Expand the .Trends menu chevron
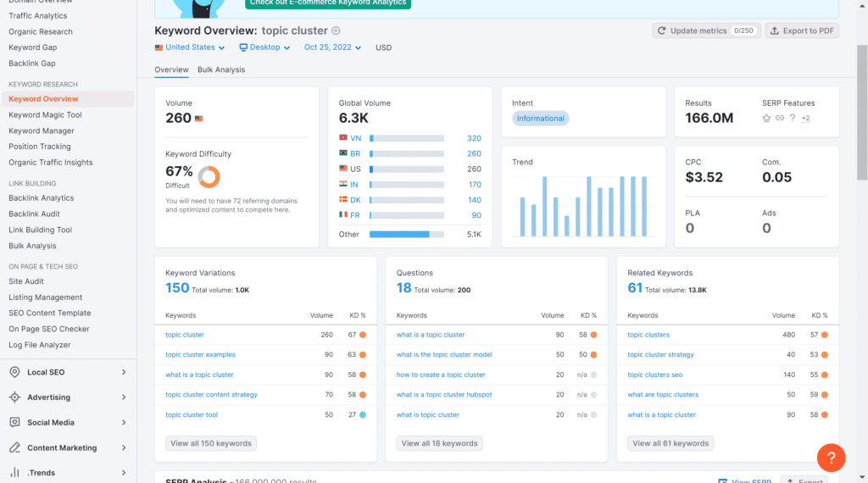 [124, 473]
